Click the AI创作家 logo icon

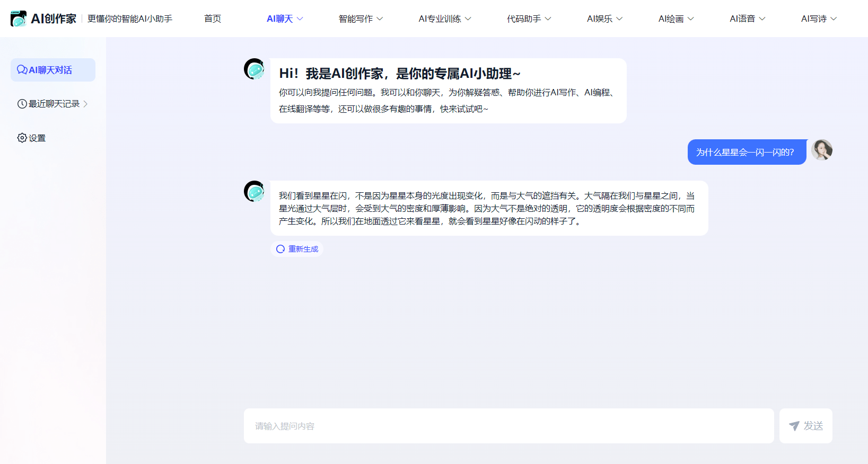point(19,19)
